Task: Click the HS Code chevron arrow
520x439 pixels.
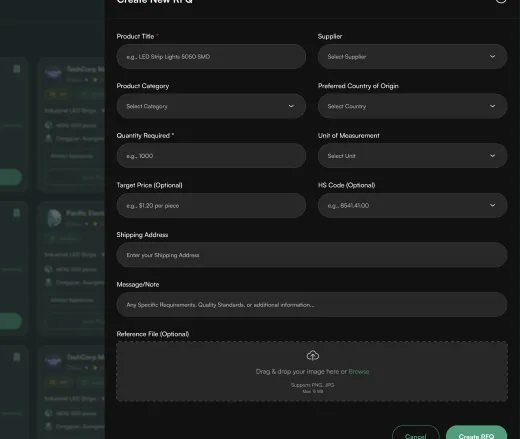Action: point(492,205)
